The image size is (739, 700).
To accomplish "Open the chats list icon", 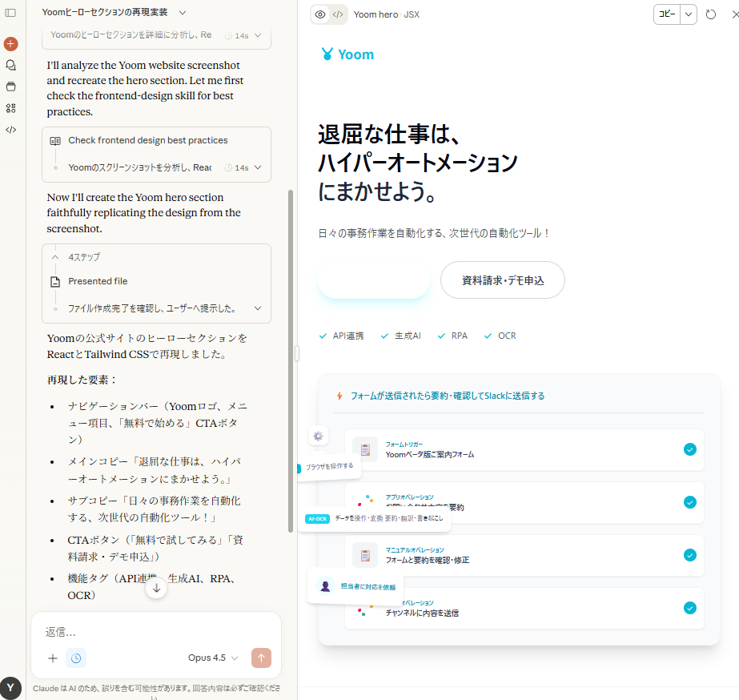I will click(11, 65).
